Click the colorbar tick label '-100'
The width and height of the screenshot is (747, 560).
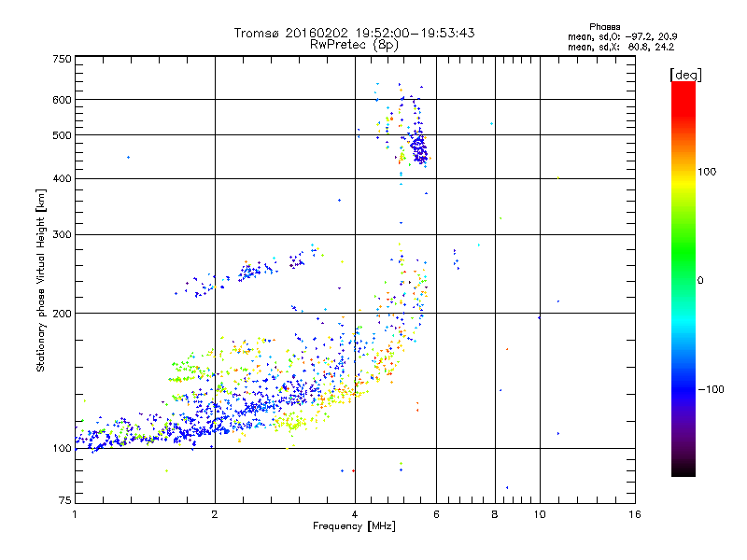click(x=711, y=389)
